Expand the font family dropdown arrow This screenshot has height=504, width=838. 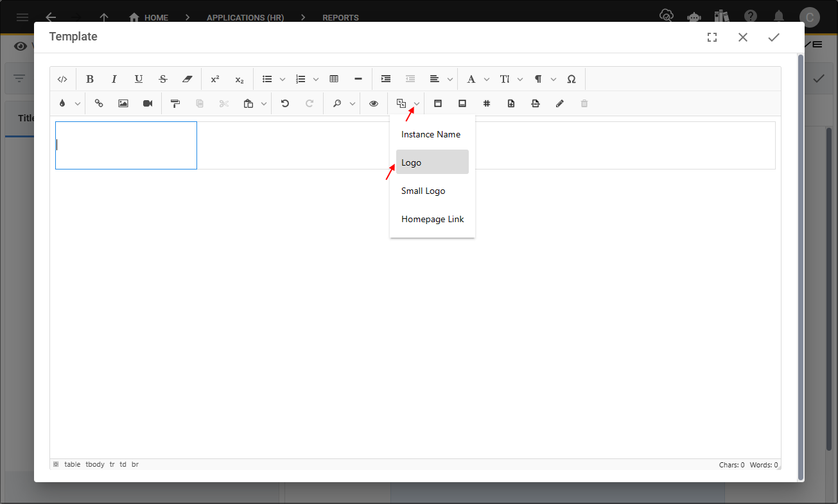pyautogui.click(x=487, y=80)
